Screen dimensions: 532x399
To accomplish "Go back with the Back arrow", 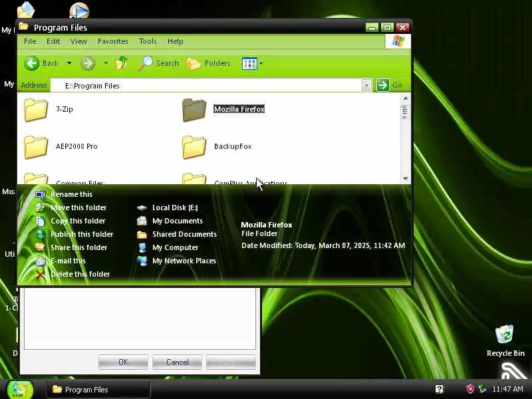I will [32, 63].
